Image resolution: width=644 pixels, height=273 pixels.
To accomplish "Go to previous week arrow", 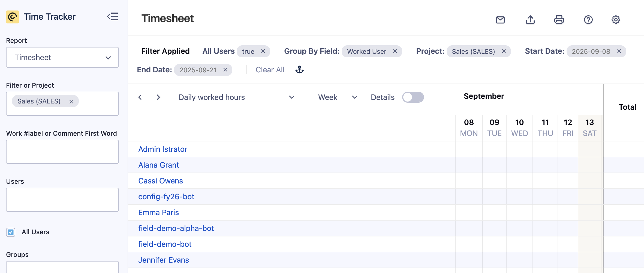I will [x=140, y=97].
